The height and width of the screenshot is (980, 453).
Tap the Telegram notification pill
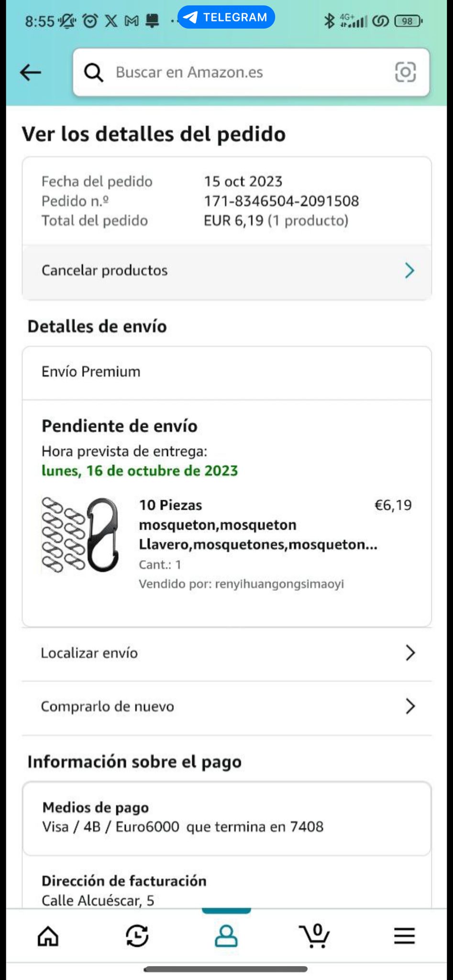click(x=226, y=17)
